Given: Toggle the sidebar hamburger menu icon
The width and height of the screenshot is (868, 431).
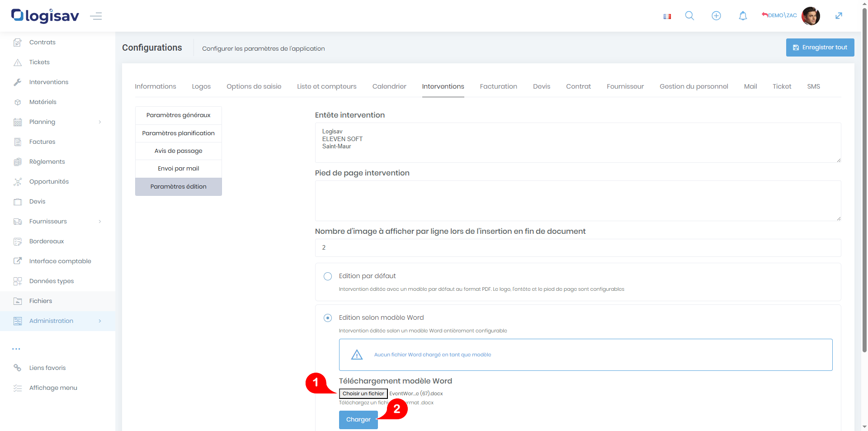Looking at the screenshot, I should (96, 16).
